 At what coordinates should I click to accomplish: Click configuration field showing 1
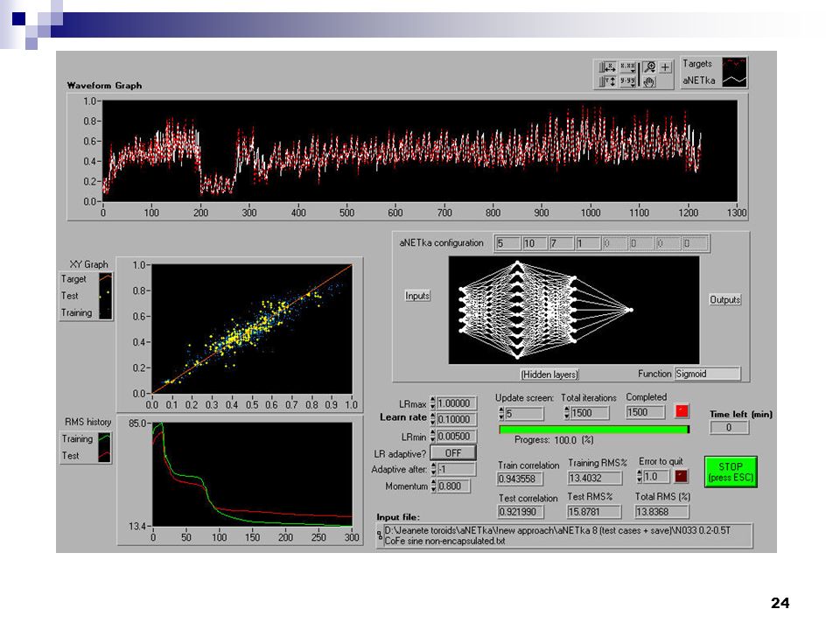588,243
